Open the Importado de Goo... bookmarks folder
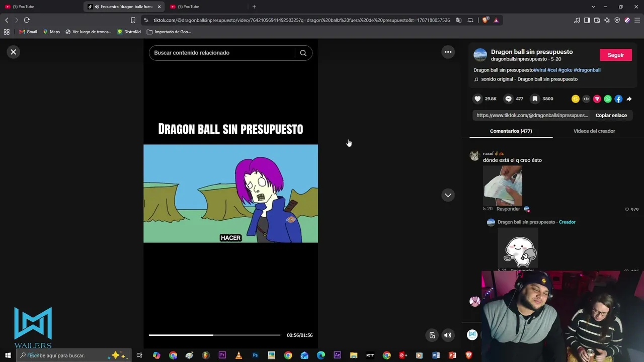This screenshot has width=644, height=362. coord(169,32)
